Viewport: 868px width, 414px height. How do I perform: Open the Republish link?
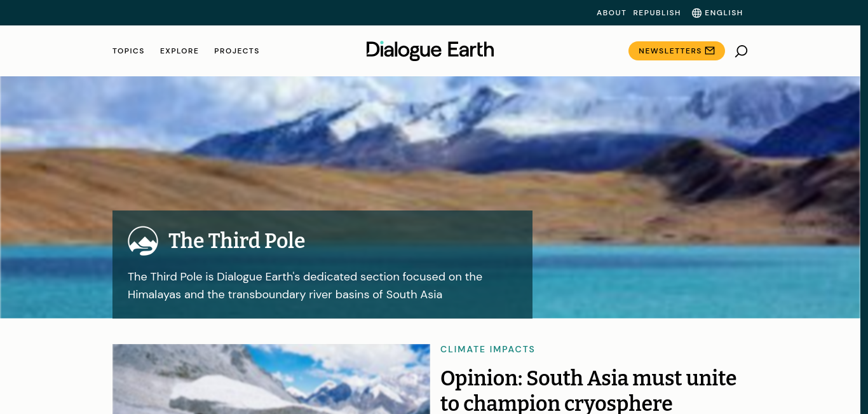[657, 13]
